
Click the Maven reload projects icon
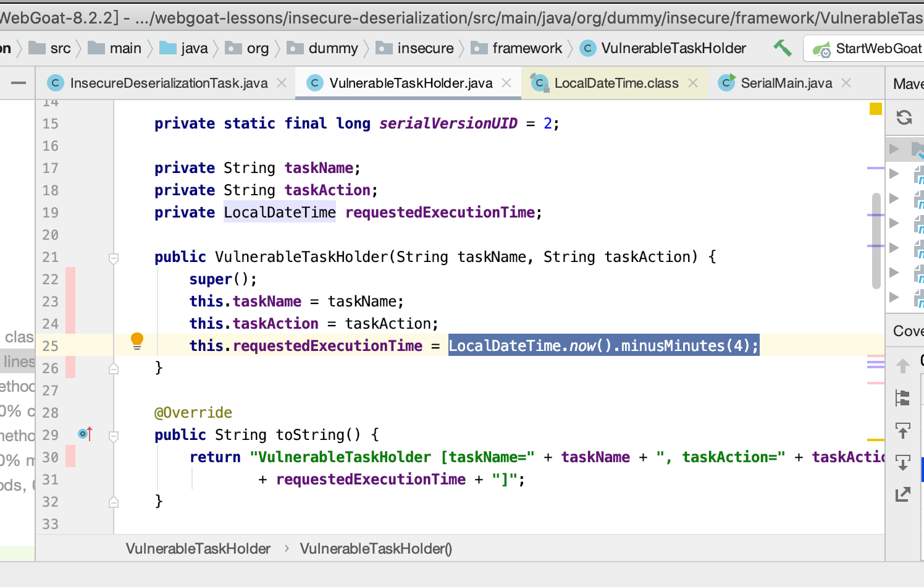click(904, 117)
